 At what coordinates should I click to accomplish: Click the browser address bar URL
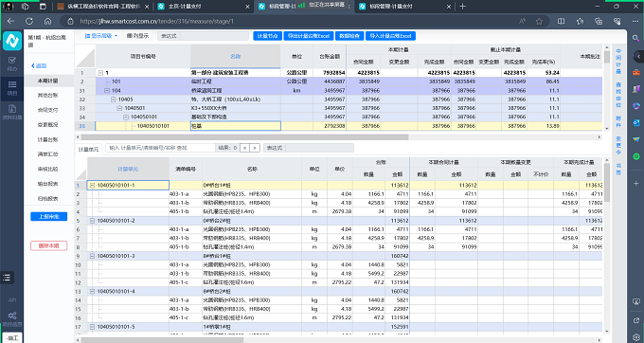(x=157, y=22)
